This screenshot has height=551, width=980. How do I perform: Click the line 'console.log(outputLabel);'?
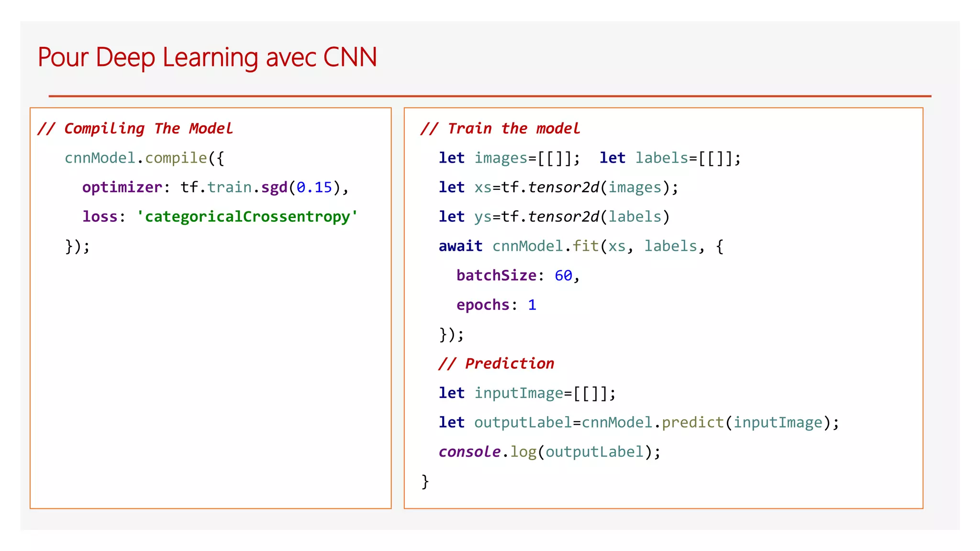click(x=550, y=452)
